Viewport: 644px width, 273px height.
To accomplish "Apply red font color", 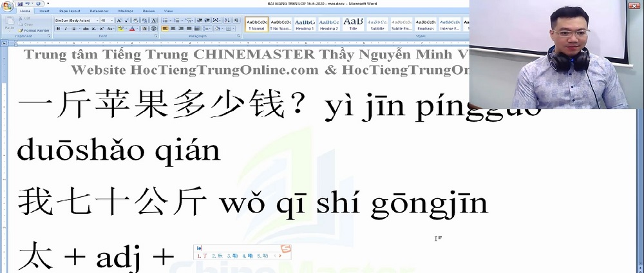I will pyautogui.click(x=132, y=29).
